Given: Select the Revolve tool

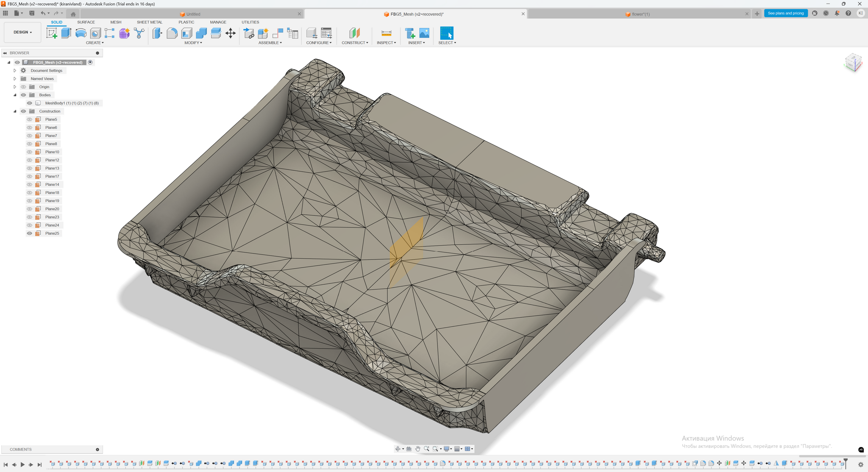Looking at the screenshot, I should (81, 33).
